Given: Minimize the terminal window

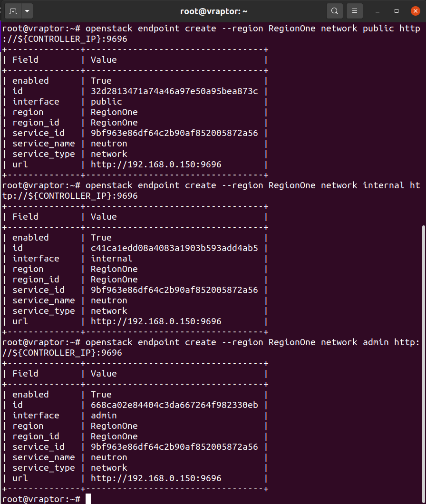Looking at the screenshot, I should point(378,11).
